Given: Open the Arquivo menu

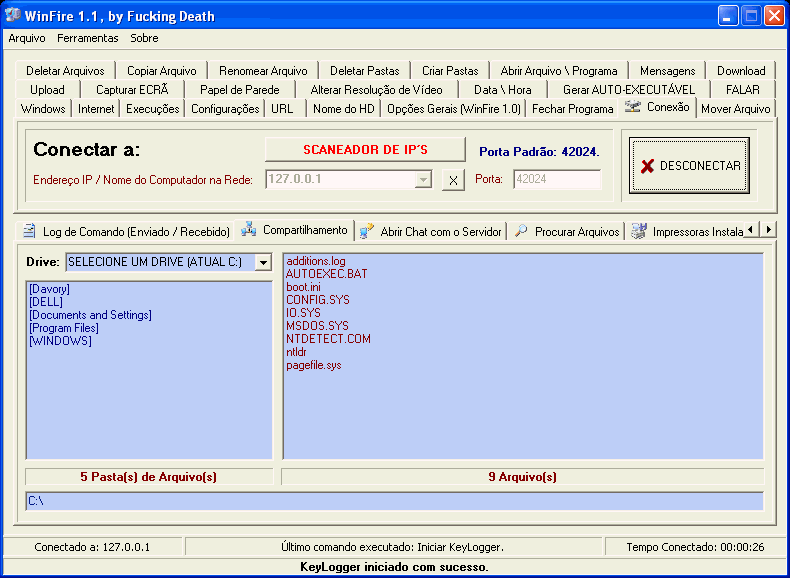Looking at the screenshot, I should 27,38.
